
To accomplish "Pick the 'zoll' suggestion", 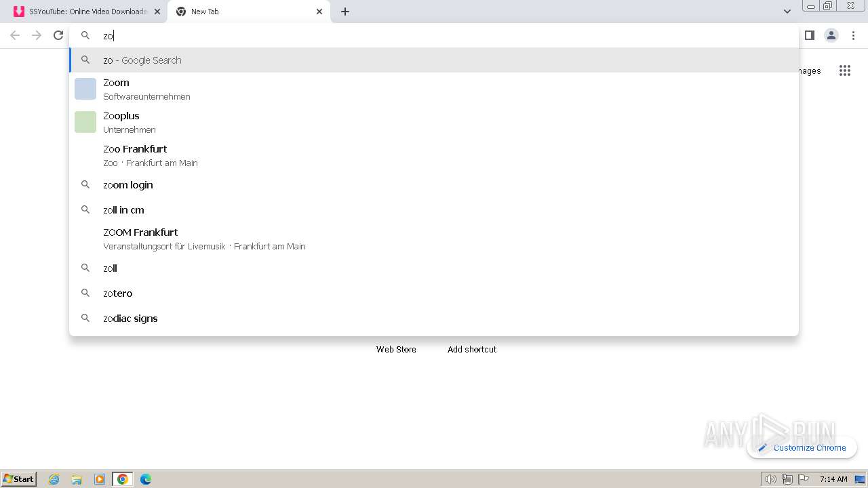I will (434, 268).
